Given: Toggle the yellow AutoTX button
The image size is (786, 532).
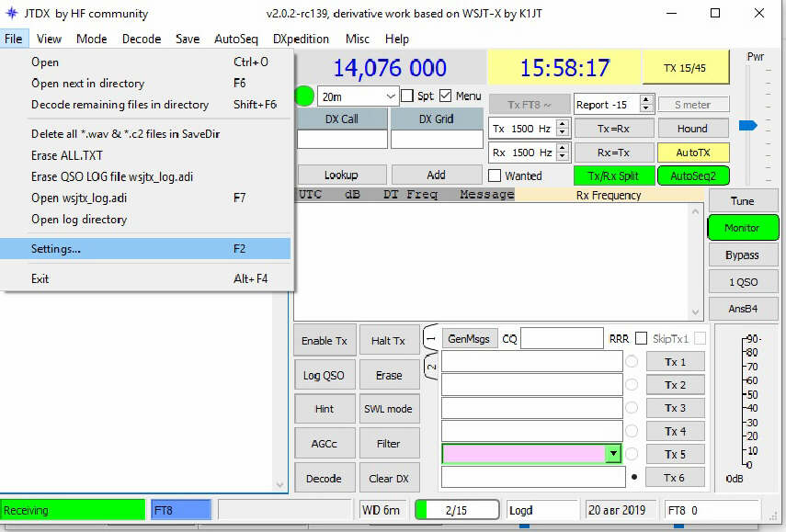Looking at the screenshot, I should coord(693,153).
